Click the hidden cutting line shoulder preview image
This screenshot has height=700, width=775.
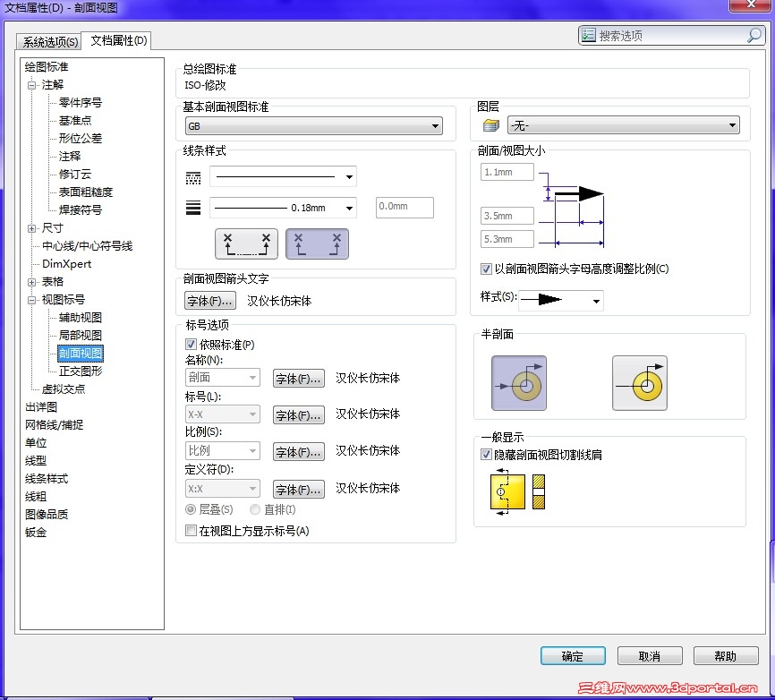[517, 491]
